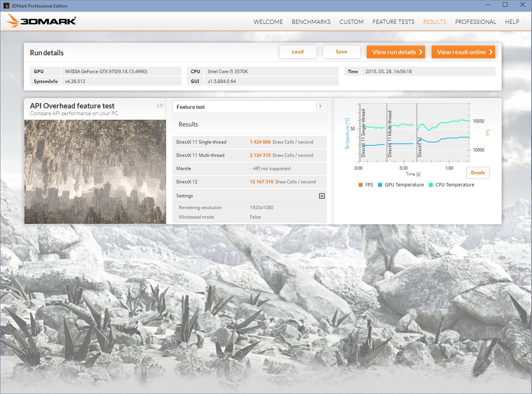The width and height of the screenshot is (532, 394).
Task: Switch to the BENCHMARKS tab
Action: [x=311, y=22]
